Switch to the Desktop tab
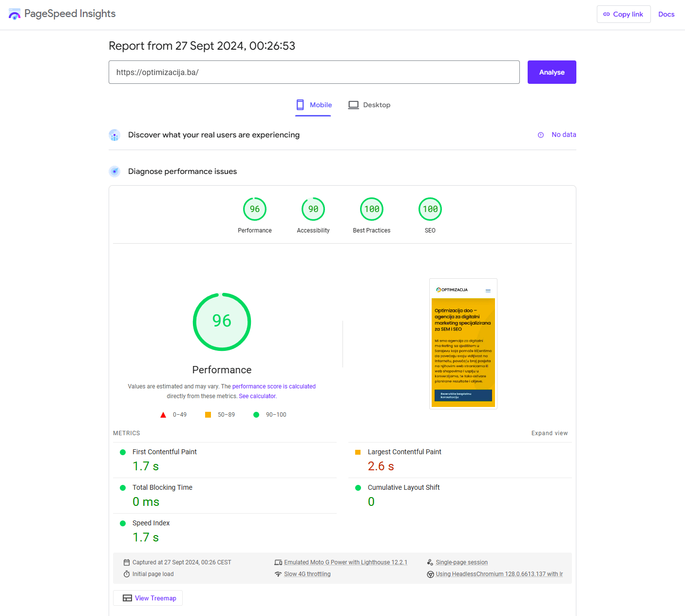 click(369, 105)
